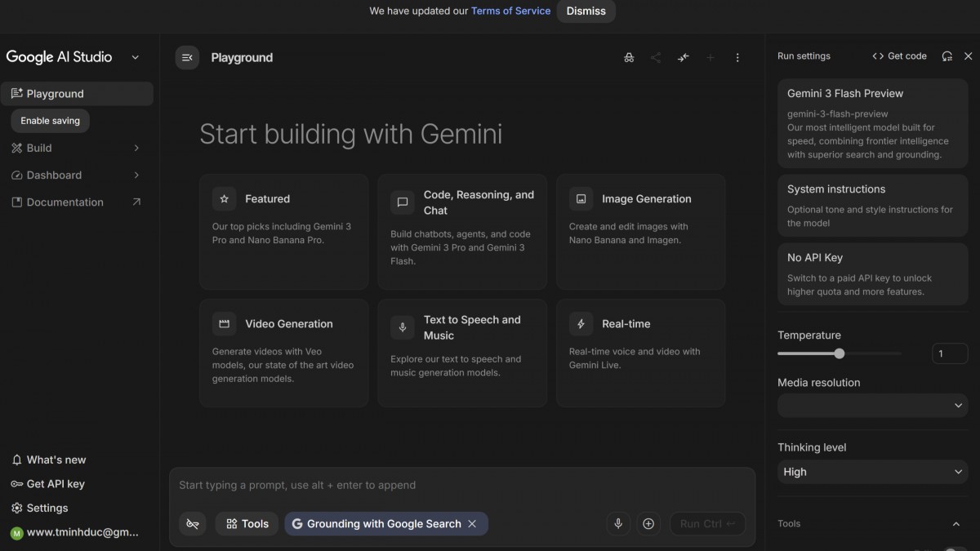Open the Thinking level dropdown set to High

pyautogui.click(x=872, y=472)
